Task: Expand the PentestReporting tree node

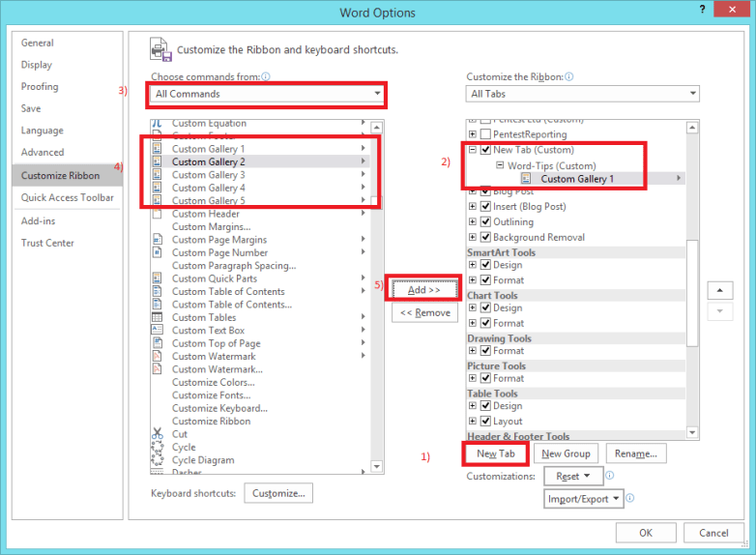Action: pyautogui.click(x=473, y=133)
